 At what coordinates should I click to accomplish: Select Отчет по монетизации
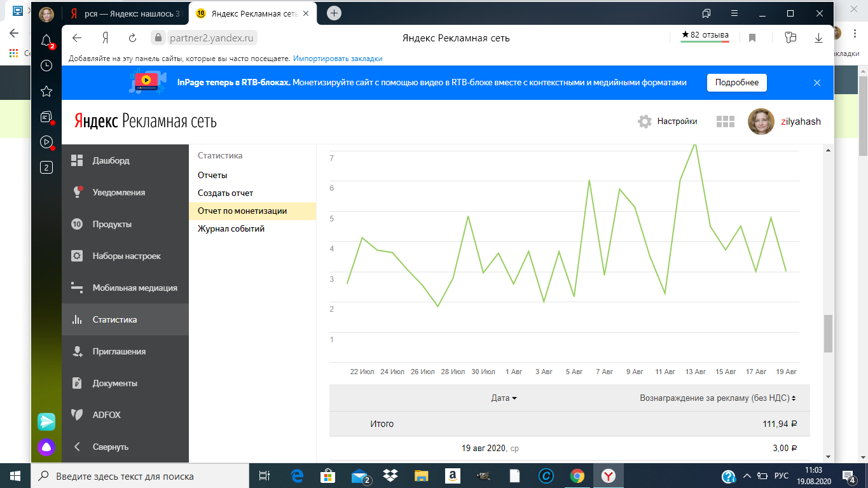252,211
